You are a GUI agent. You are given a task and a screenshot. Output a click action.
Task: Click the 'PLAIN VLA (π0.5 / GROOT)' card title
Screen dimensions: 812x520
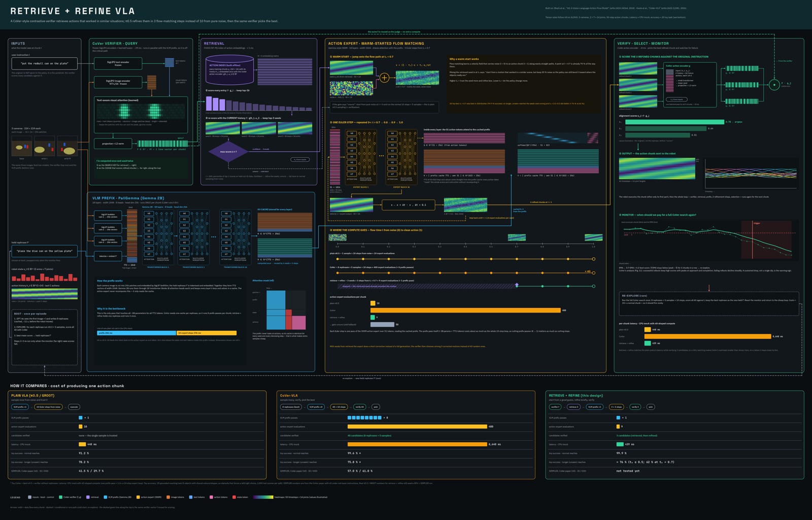[x=32, y=396]
